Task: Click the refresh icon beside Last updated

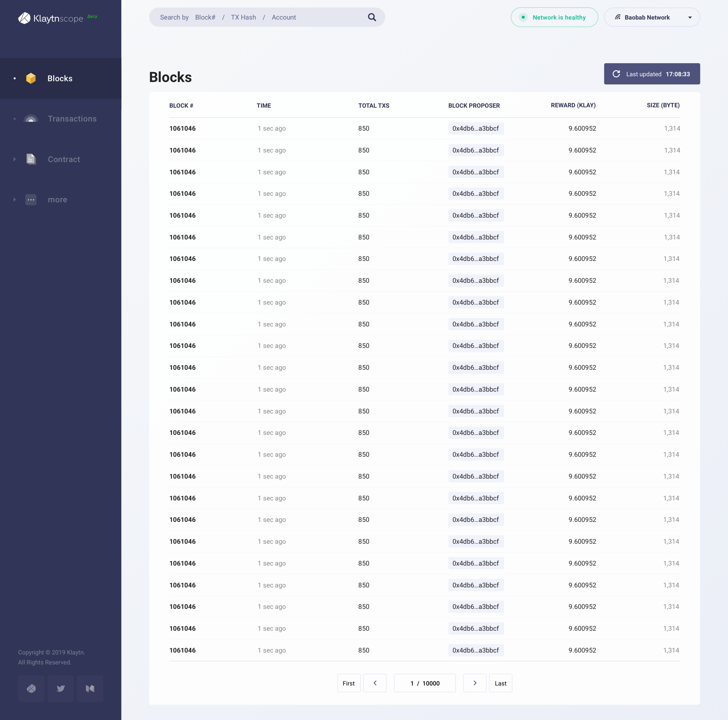Action: (x=616, y=74)
